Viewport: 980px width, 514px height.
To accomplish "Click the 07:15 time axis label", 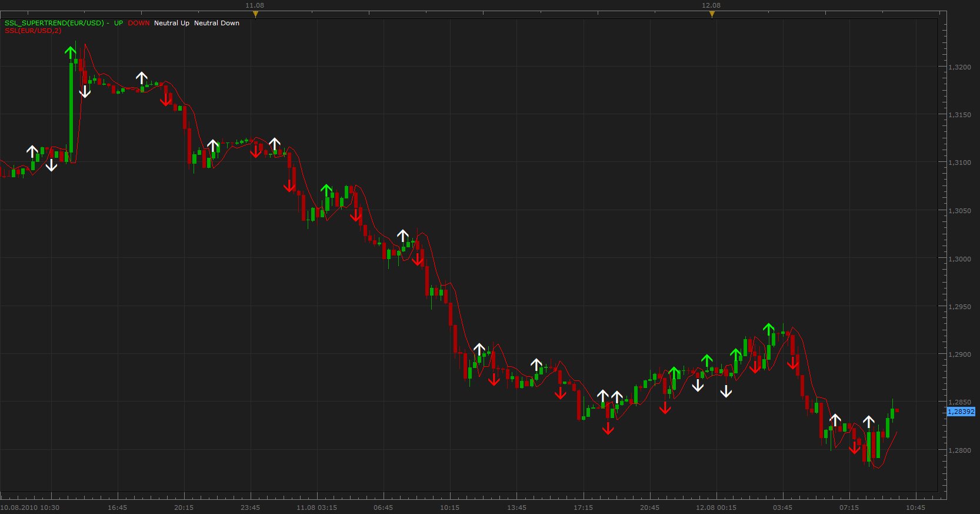I will pyautogui.click(x=849, y=508).
